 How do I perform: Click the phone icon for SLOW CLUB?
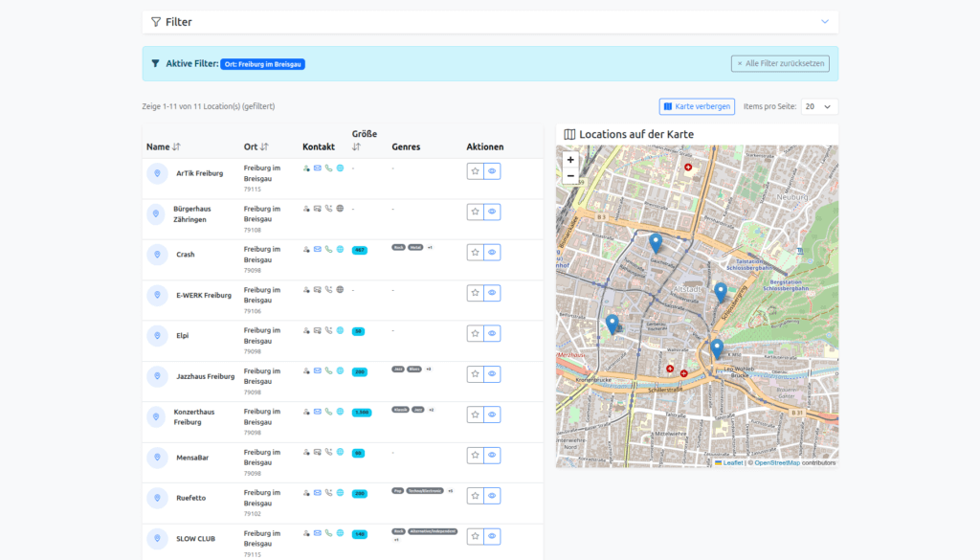pos(328,533)
